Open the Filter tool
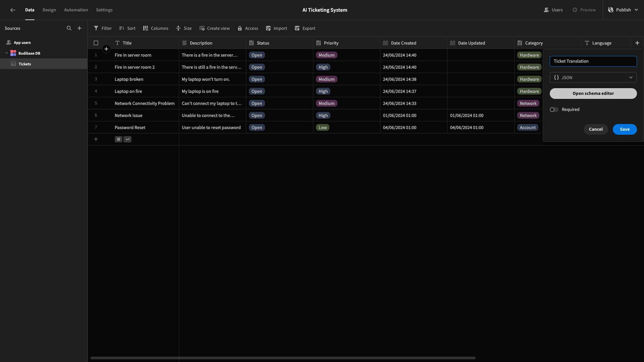This screenshot has height=362, width=644. (103, 28)
